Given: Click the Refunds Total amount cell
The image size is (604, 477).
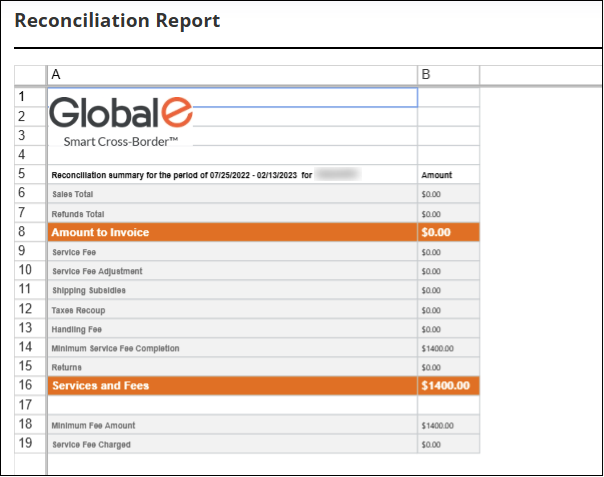Looking at the screenshot, I should 448,214.
